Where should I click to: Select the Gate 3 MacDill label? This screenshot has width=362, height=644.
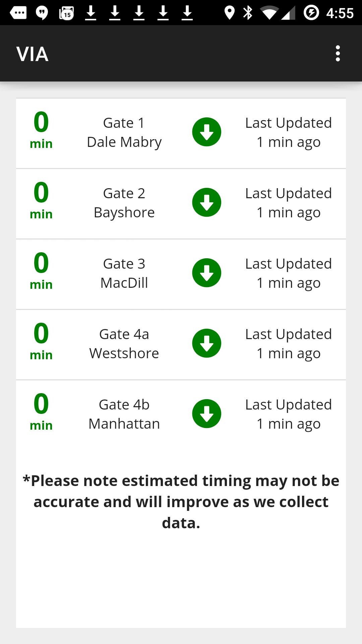coord(124,273)
